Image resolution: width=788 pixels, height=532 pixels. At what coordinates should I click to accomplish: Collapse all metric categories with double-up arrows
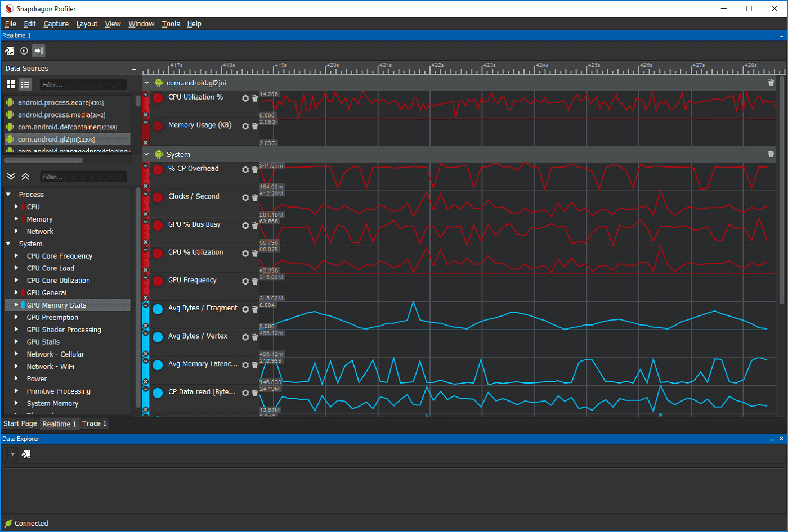(25, 177)
